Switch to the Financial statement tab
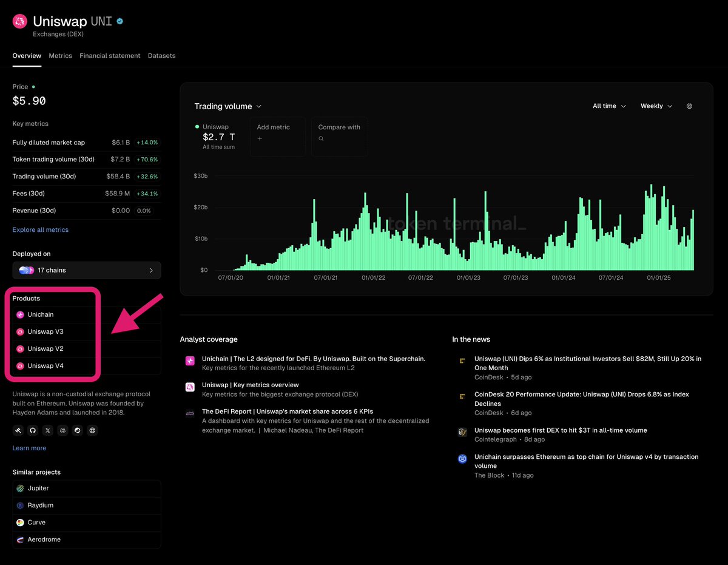Image resolution: width=728 pixels, height=565 pixels. pos(110,56)
